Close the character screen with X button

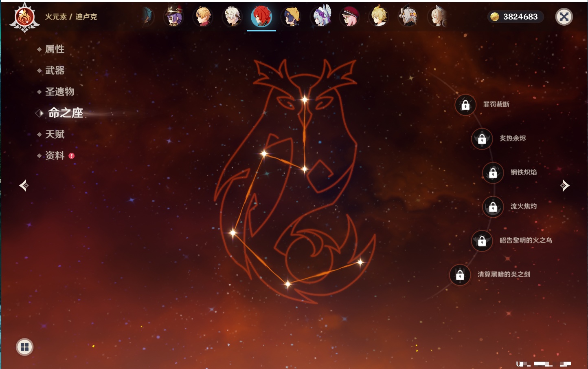(x=564, y=17)
